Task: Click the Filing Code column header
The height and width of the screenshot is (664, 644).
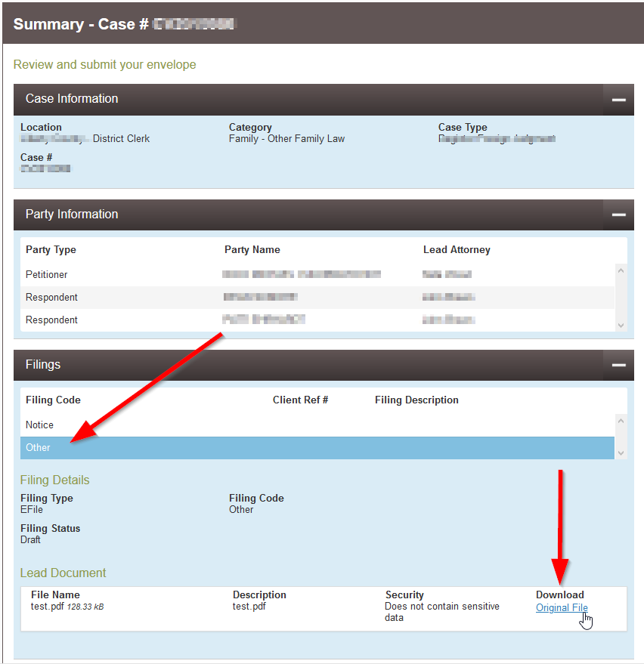Action: (53, 400)
